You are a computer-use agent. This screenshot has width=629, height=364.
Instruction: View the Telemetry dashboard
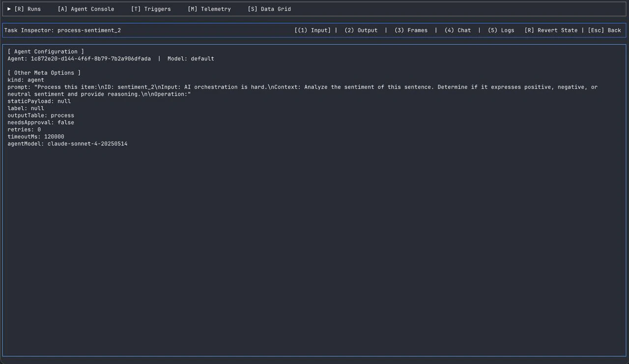coord(209,9)
